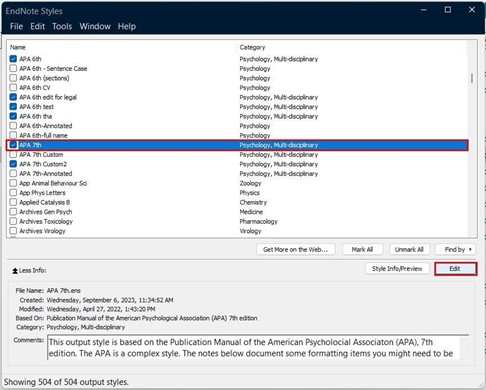This screenshot has width=486, height=390.
Task: Uncheck the APA 6th checkbox
Action: point(13,59)
